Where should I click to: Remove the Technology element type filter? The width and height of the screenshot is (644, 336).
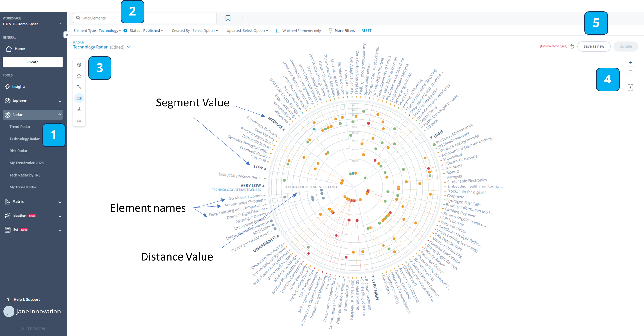click(x=125, y=30)
